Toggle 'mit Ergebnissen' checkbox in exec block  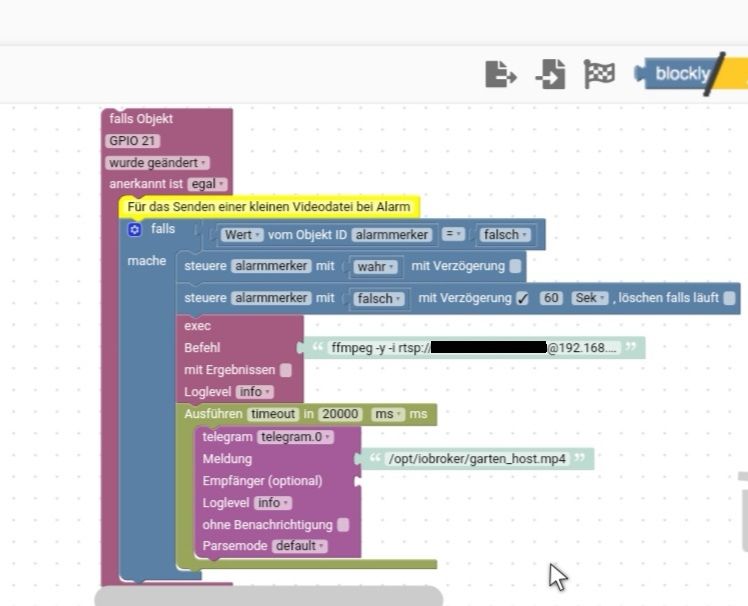click(285, 370)
